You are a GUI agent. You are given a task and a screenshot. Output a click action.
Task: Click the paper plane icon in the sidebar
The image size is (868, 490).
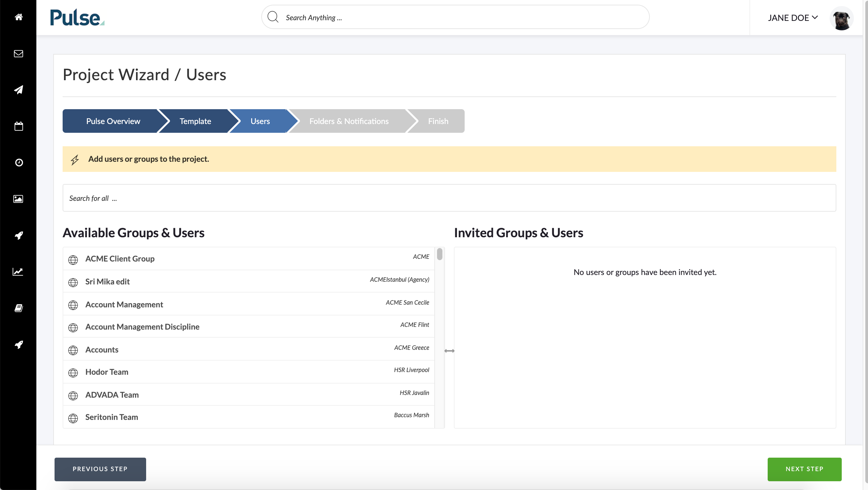pos(19,90)
